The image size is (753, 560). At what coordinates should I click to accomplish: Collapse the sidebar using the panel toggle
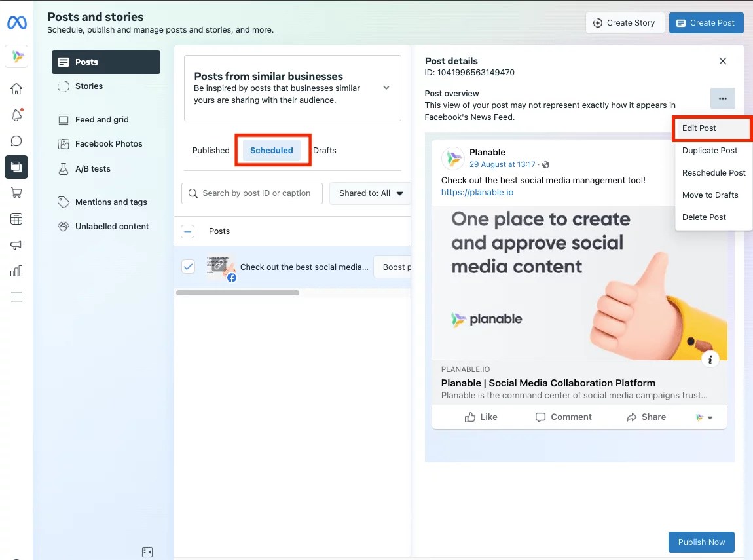click(147, 551)
